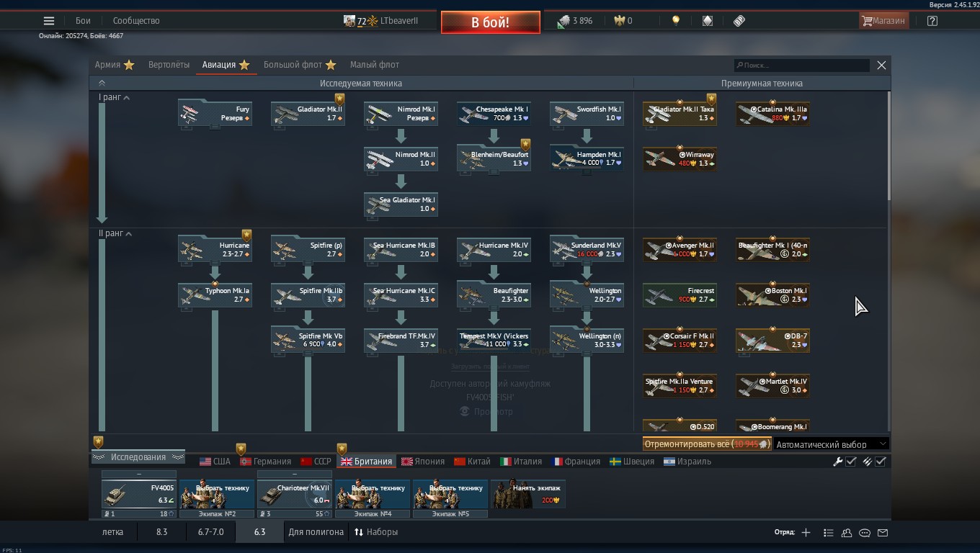Click the player avatar next to LTbeaverII
Viewport: 980px width, 553px height.
point(349,21)
